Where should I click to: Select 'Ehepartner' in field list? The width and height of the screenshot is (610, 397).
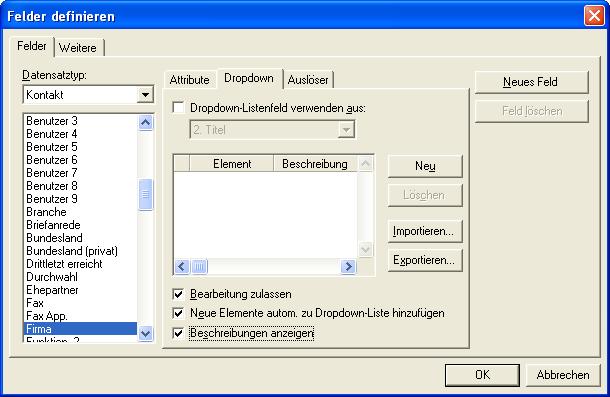point(80,290)
